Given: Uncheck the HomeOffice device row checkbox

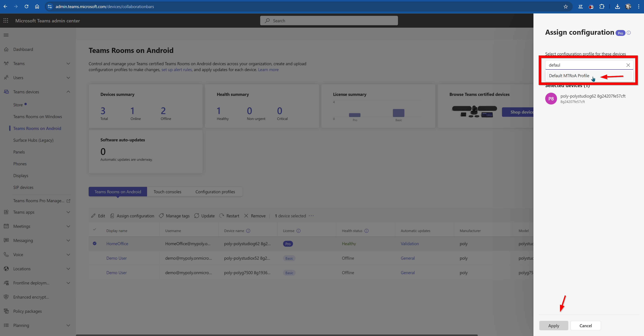Looking at the screenshot, I should click(x=95, y=243).
